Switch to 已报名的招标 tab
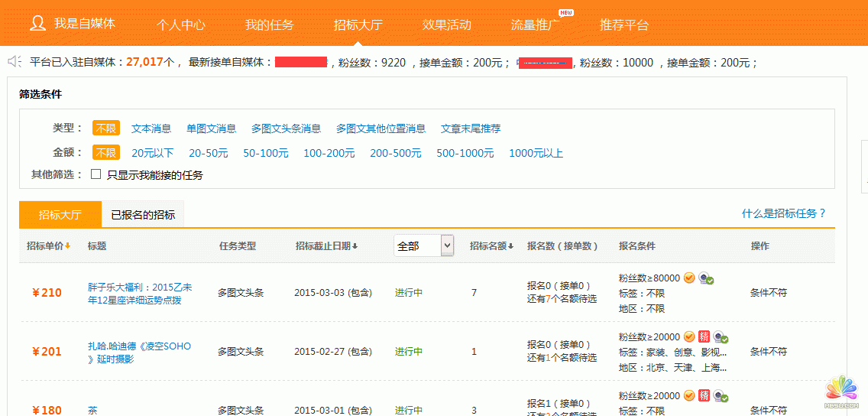Viewport: 868px width, 416px height. tap(143, 215)
